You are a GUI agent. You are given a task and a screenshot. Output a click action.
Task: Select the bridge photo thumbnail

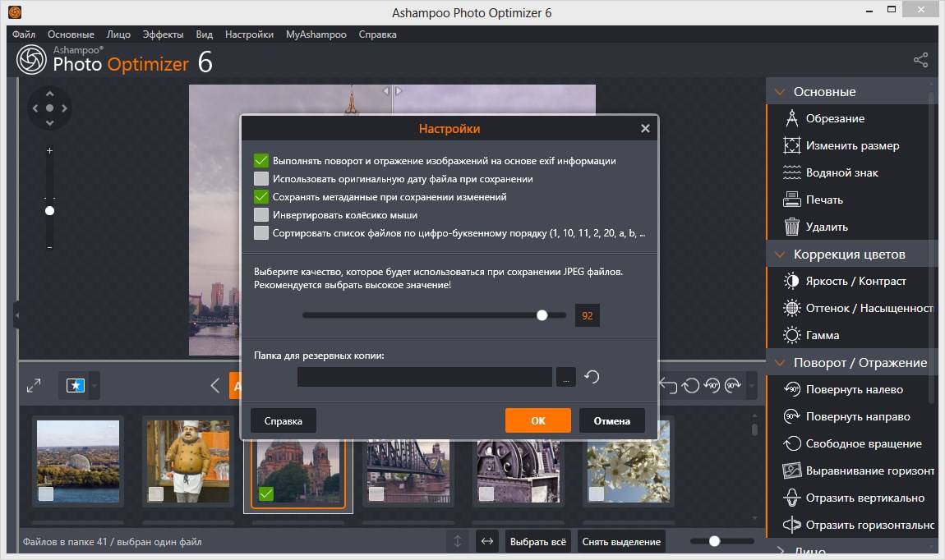click(408, 470)
